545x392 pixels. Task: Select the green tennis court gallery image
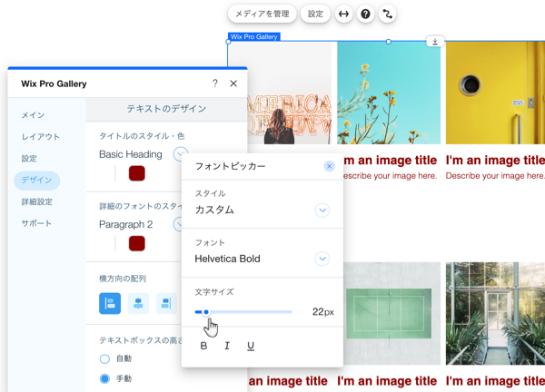[x=391, y=314]
